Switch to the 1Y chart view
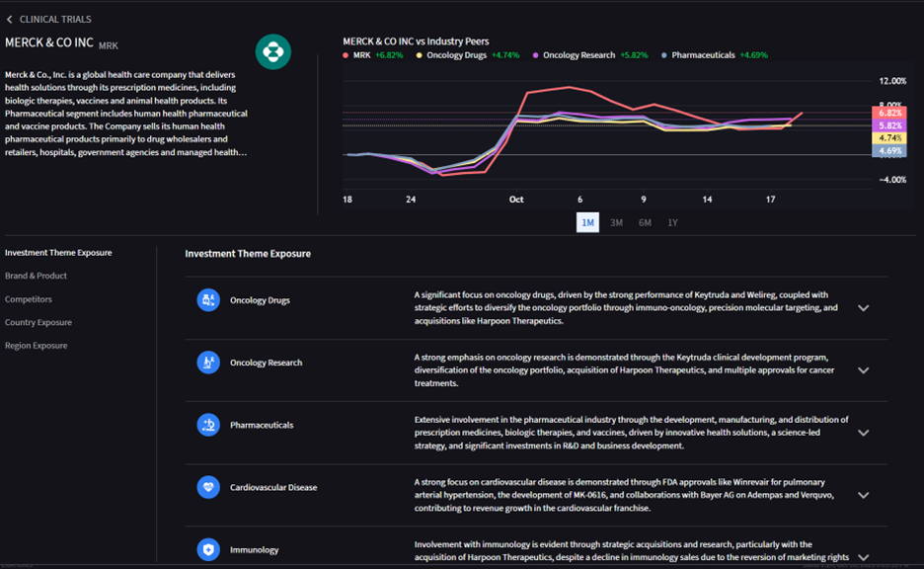924x569 pixels. (671, 222)
